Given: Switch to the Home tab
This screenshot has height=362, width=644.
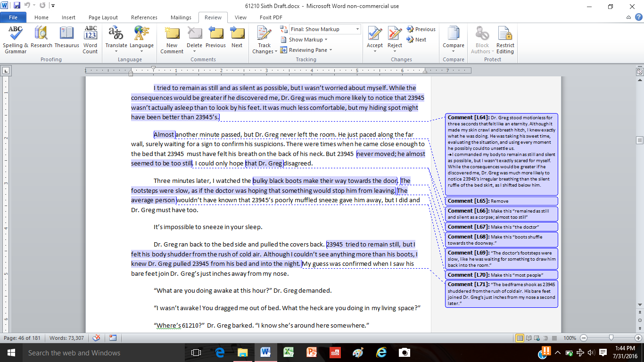Looking at the screenshot, I should [41, 17].
